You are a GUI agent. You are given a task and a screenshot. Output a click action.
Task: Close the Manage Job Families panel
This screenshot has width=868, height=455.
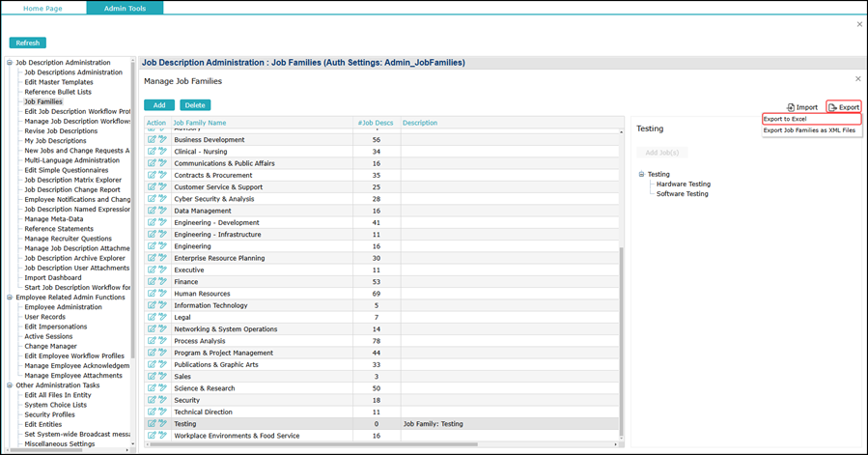[858, 79]
